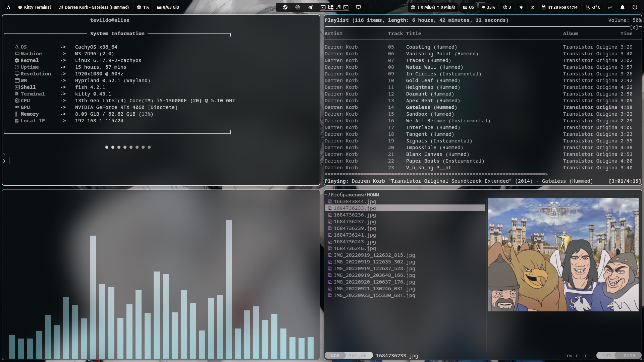Select file 1684736239.jpg in file list
This screenshot has height=362, width=644.
[x=355, y=228]
